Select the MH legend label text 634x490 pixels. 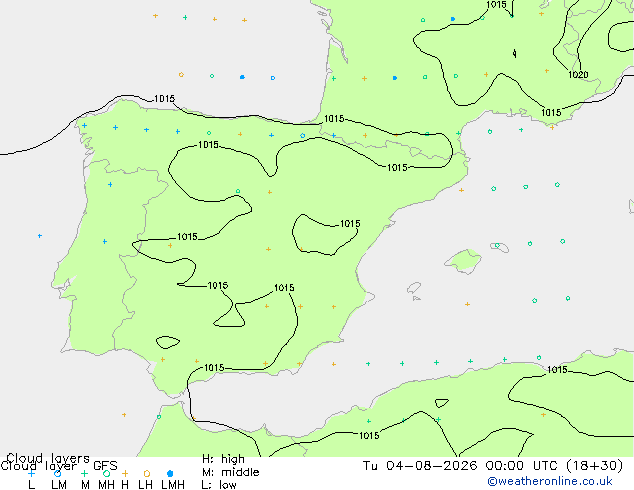point(106,485)
